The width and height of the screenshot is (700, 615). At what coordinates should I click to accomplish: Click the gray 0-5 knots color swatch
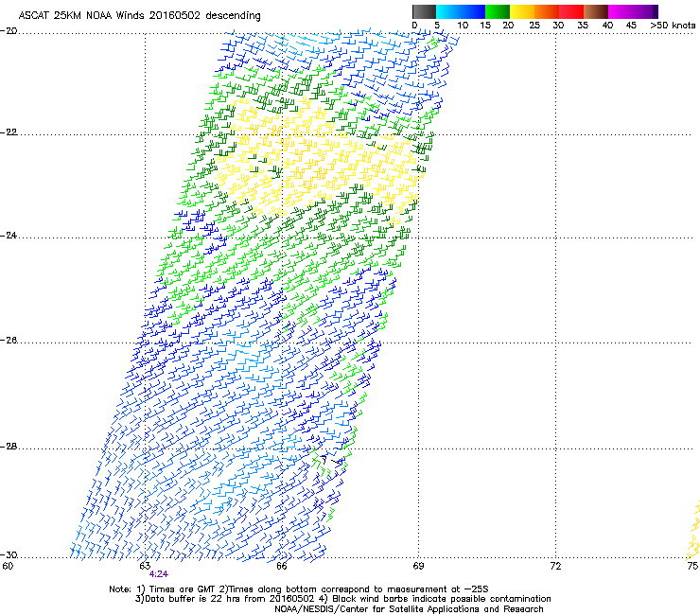point(424,11)
